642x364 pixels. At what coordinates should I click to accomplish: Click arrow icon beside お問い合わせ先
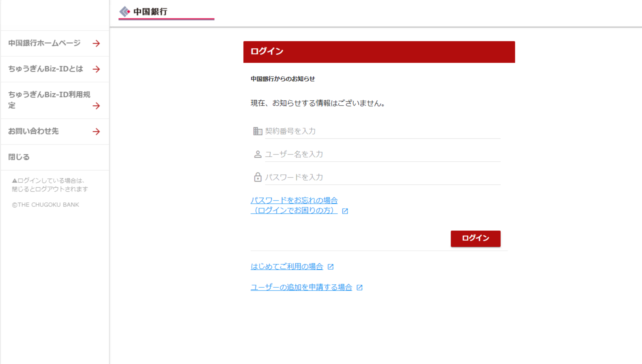pyautogui.click(x=96, y=132)
